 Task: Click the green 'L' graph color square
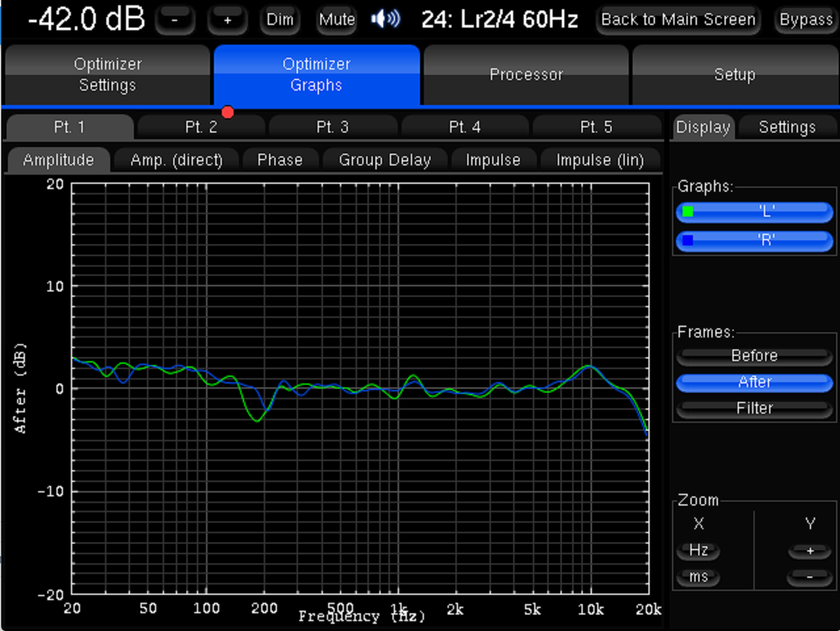688,211
